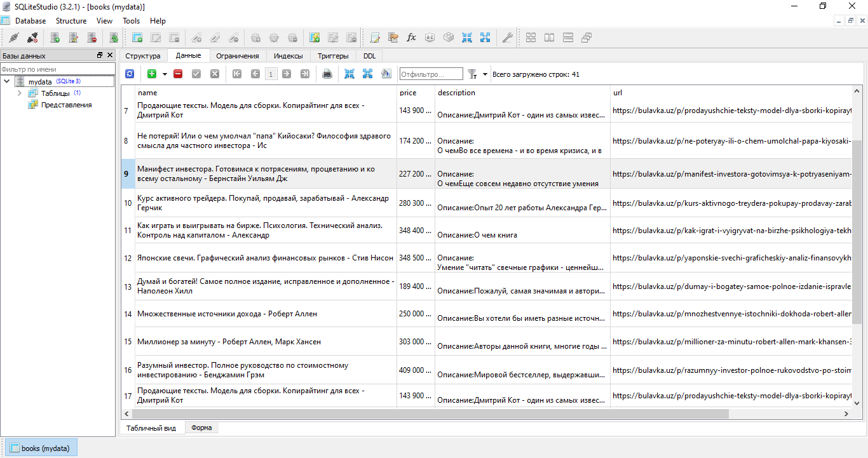Switch to the DDL tab

click(369, 56)
